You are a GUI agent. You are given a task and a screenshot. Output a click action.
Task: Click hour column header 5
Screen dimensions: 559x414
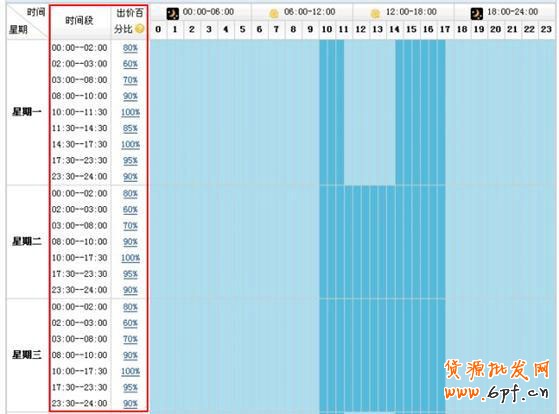(x=242, y=29)
